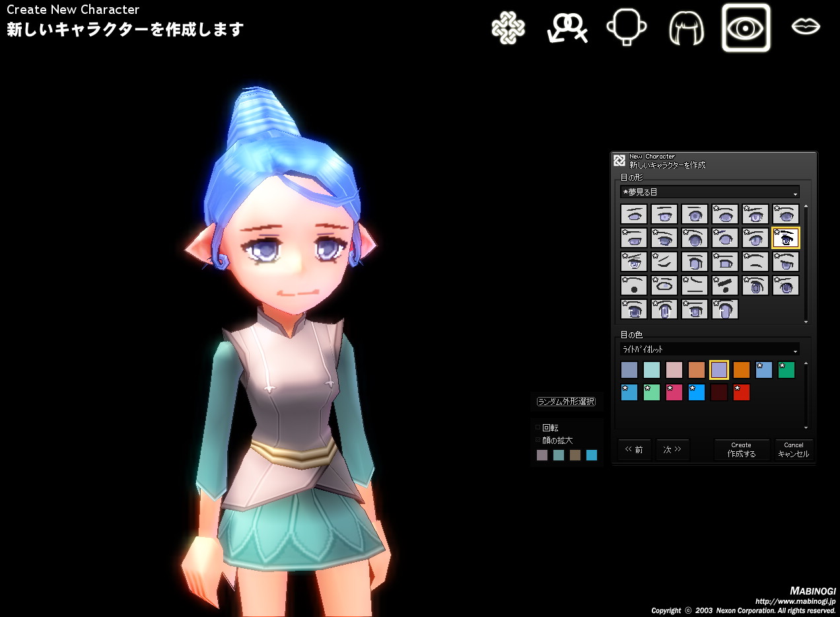Open the 夢見る目 eye shape dropdown
Screen dimensions: 840x617
710,192
